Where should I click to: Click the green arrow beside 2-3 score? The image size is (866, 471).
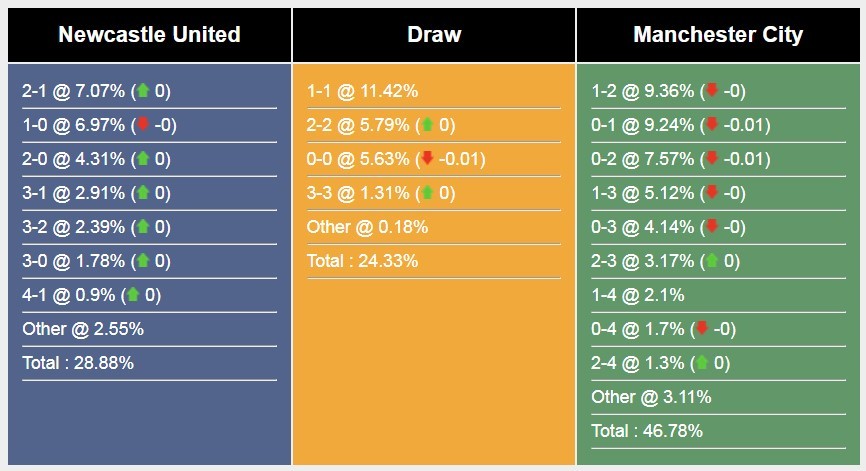click(712, 261)
